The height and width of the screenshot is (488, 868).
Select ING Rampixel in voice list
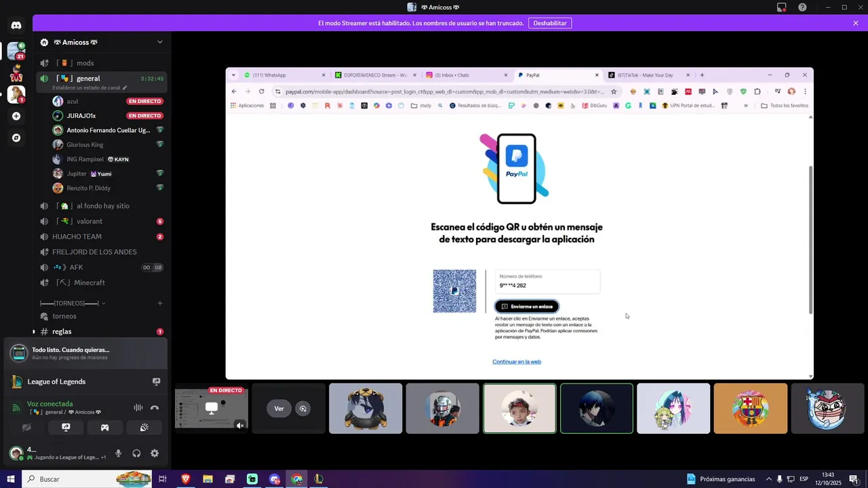108,159
